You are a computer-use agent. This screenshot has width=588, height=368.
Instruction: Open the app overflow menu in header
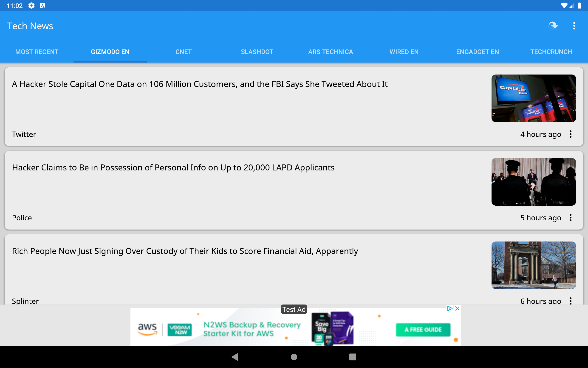pyautogui.click(x=574, y=26)
